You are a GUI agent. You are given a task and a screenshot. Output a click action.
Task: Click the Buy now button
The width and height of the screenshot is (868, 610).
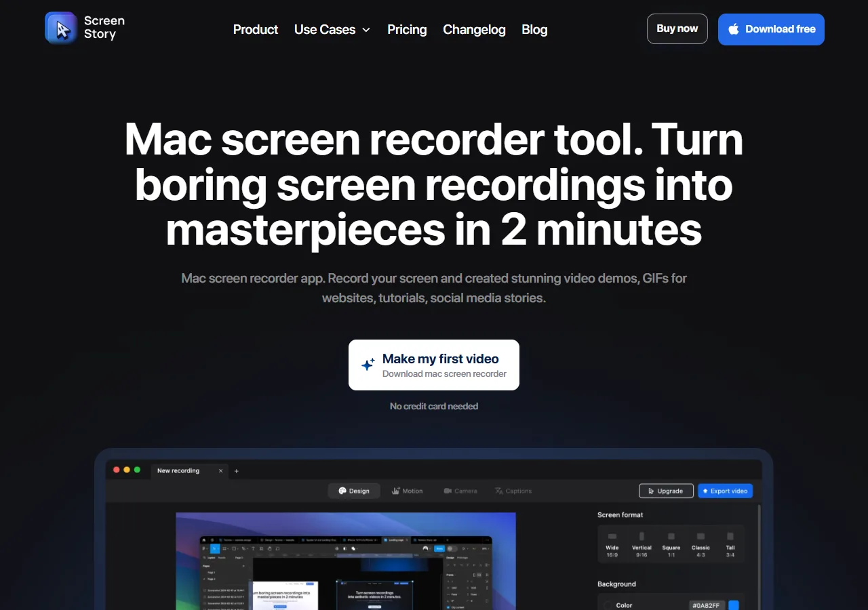[677, 28]
